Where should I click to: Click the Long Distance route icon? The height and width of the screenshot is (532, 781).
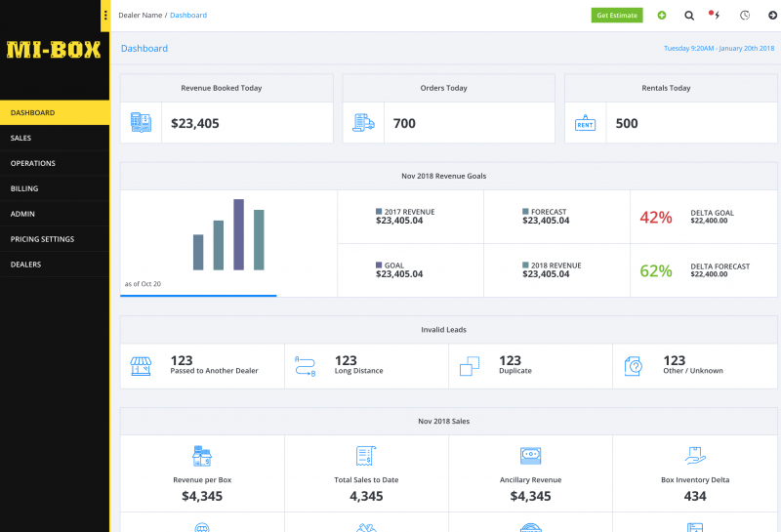coord(306,366)
